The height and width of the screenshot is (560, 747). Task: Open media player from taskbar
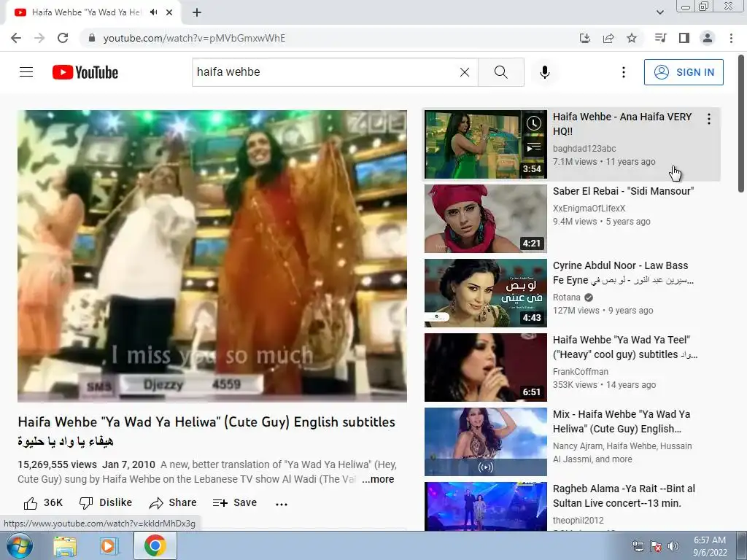pyautogui.click(x=109, y=545)
